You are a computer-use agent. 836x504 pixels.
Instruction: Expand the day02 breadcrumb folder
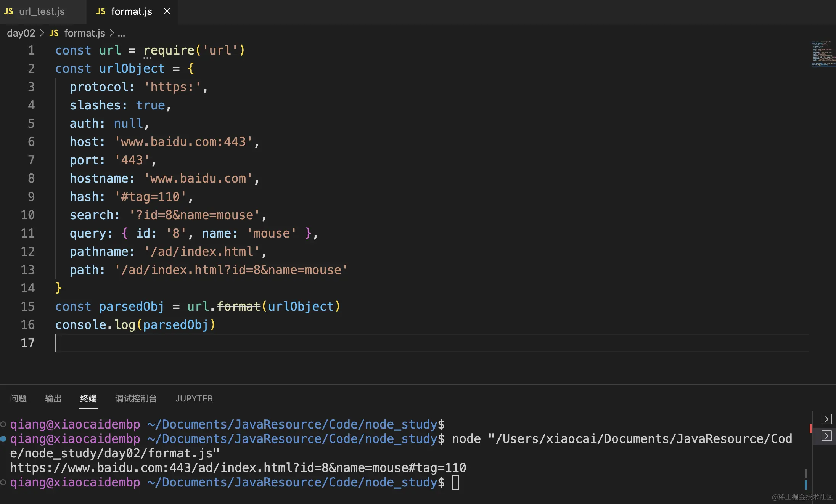21,33
